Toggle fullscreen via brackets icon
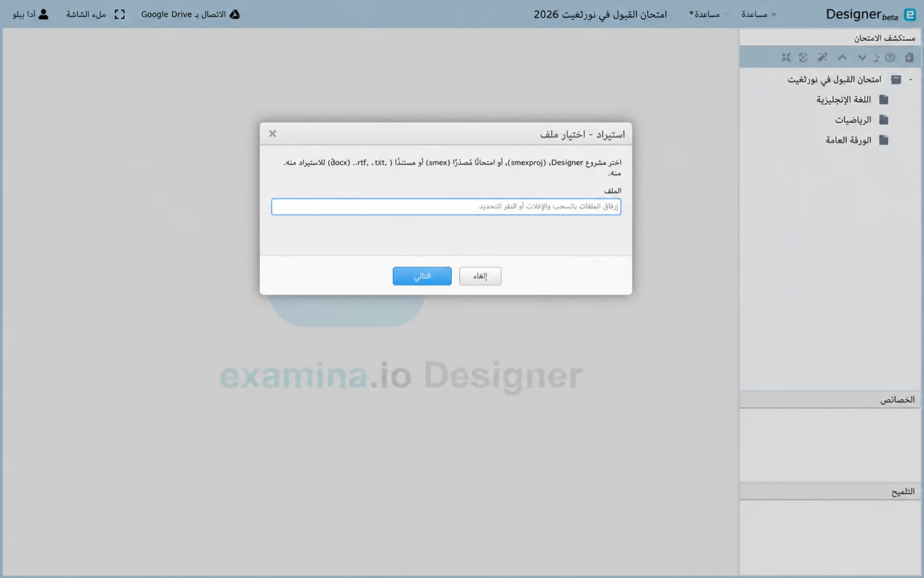Image resolution: width=924 pixels, height=578 pixels. [120, 14]
